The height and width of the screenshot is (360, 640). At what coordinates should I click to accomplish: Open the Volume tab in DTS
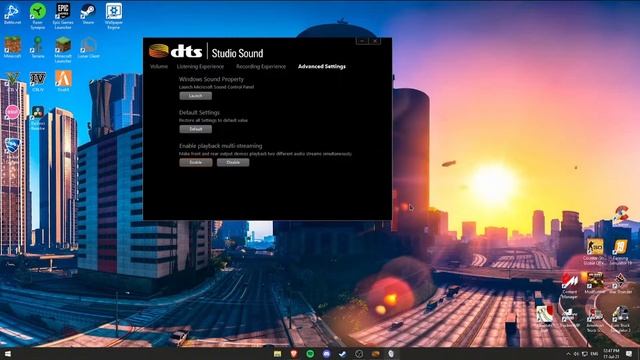159,66
